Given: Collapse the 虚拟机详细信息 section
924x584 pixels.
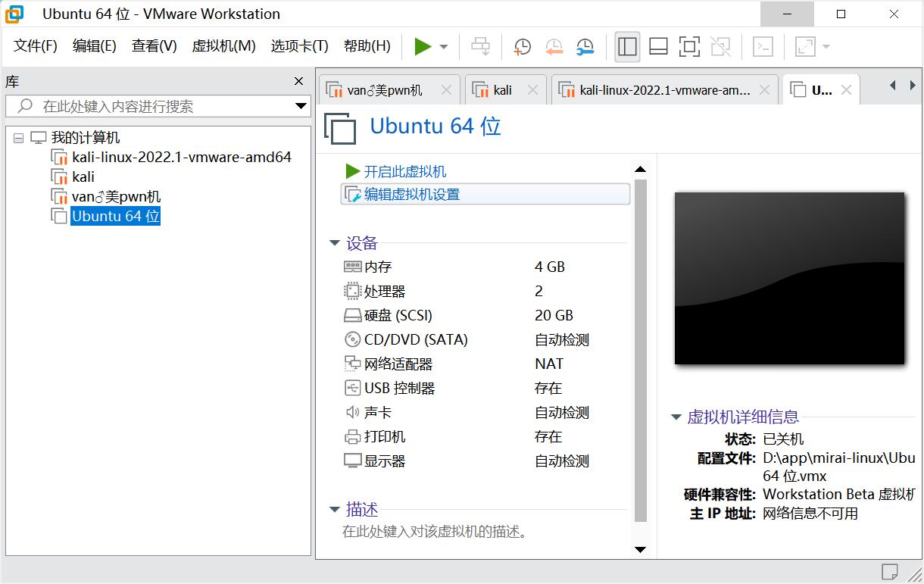Looking at the screenshot, I should pyautogui.click(x=676, y=417).
